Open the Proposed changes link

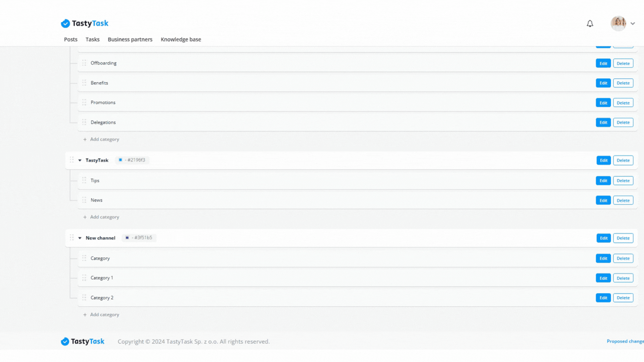coord(625,341)
